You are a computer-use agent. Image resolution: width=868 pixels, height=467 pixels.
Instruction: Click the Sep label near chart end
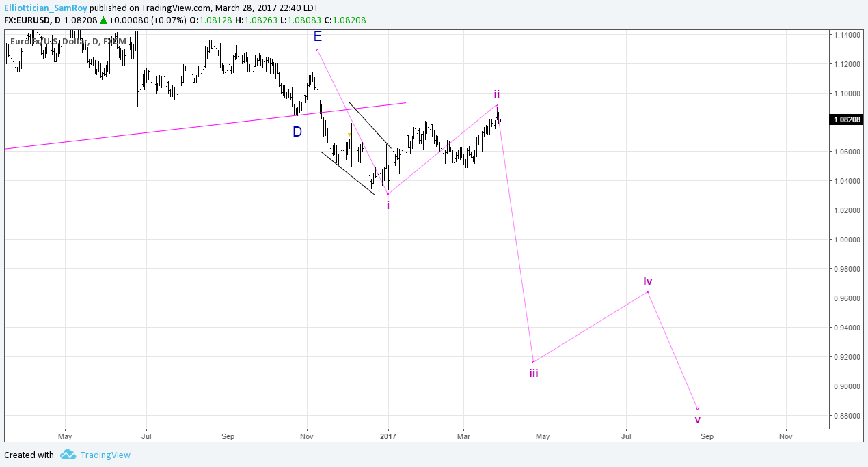tap(707, 436)
